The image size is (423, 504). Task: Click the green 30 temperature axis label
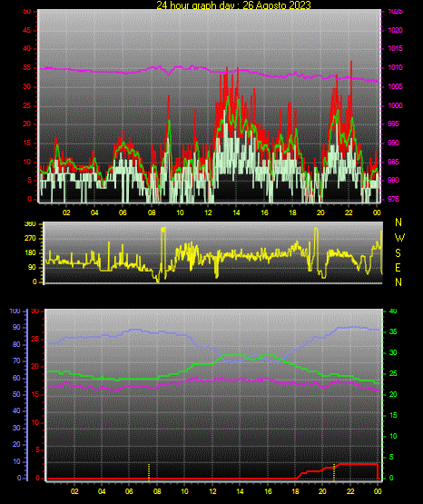(393, 352)
